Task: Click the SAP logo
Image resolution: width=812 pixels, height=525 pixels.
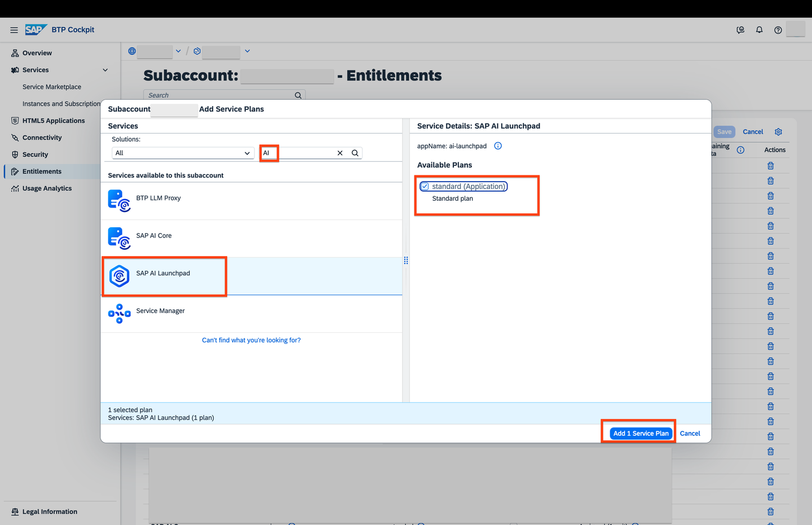Action: (x=36, y=30)
